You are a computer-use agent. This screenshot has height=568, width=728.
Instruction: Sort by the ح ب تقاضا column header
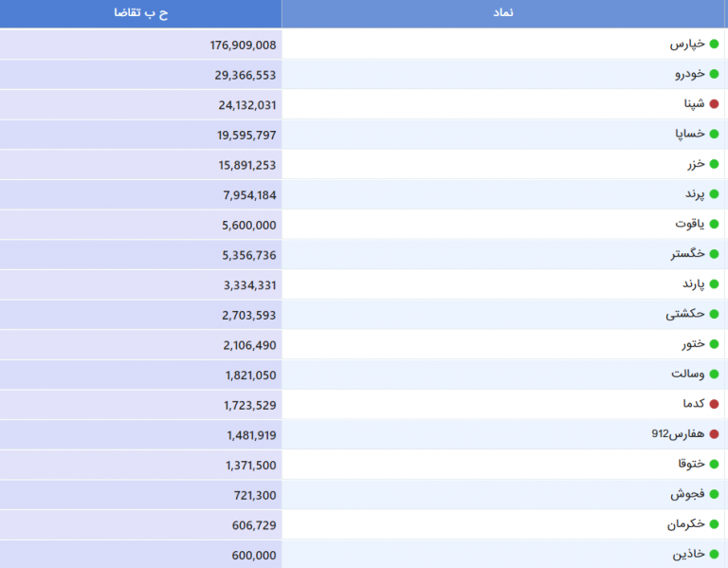pos(140,13)
